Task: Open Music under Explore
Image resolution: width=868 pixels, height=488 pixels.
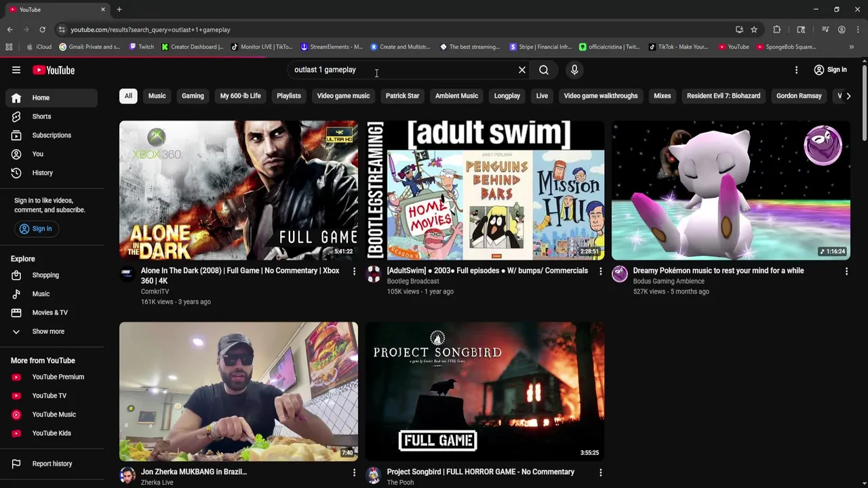Action: (x=52, y=293)
